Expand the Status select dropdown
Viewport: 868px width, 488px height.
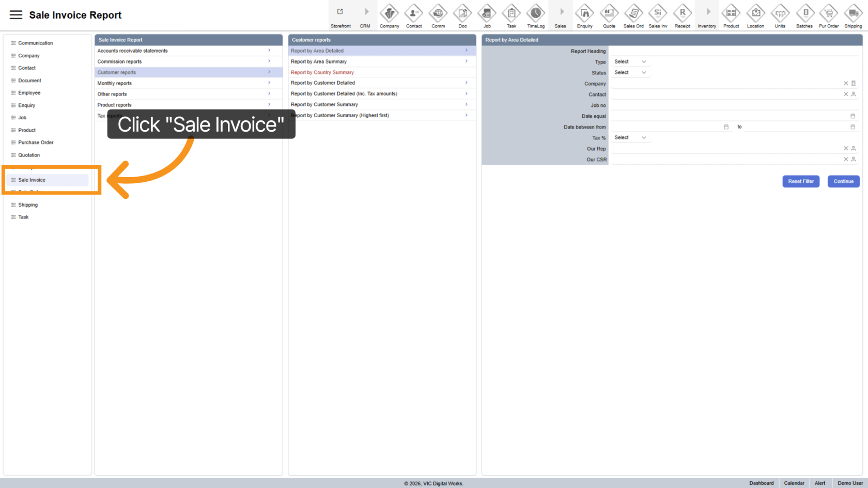point(630,73)
